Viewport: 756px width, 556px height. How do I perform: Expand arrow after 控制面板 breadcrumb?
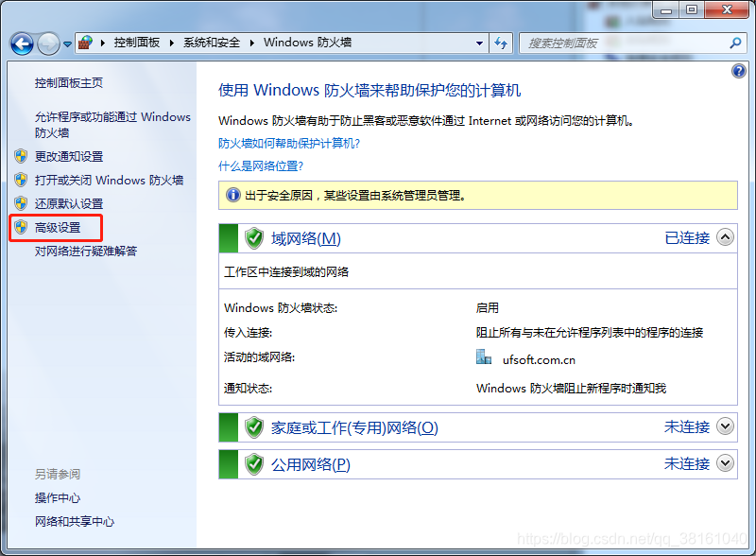171,43
